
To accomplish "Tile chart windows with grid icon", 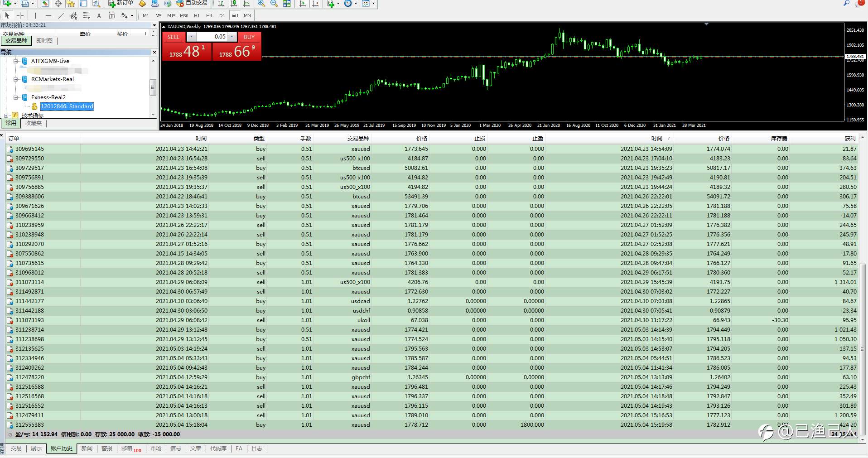I will point(287,4).
